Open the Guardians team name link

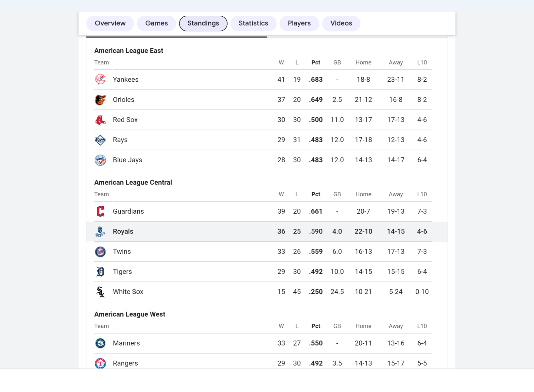click(128, 211)
